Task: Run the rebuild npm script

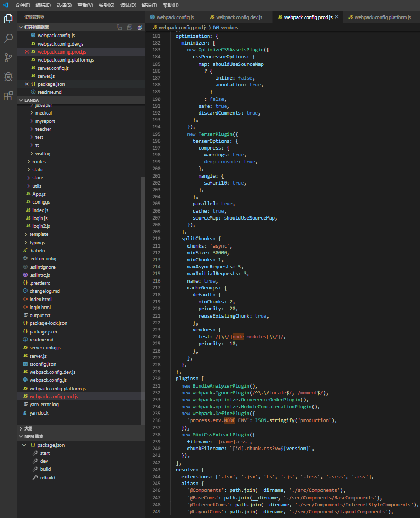Action: click(48, 477)
